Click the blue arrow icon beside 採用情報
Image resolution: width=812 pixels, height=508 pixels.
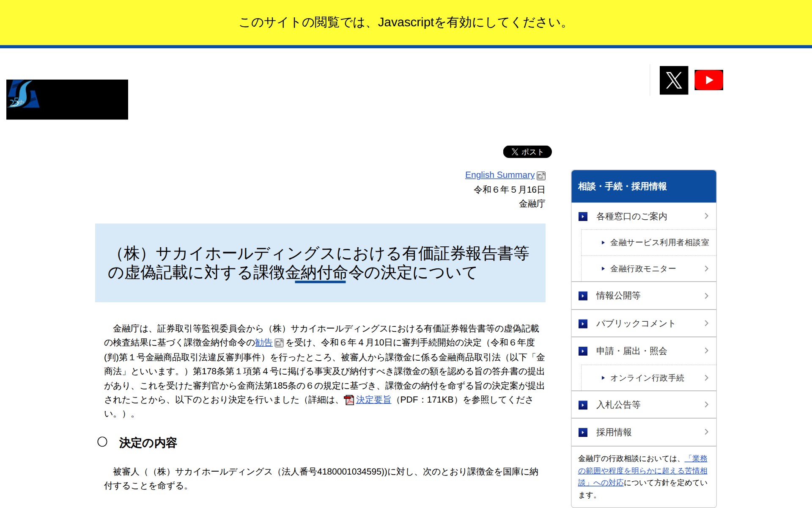[x=583, y=432]
